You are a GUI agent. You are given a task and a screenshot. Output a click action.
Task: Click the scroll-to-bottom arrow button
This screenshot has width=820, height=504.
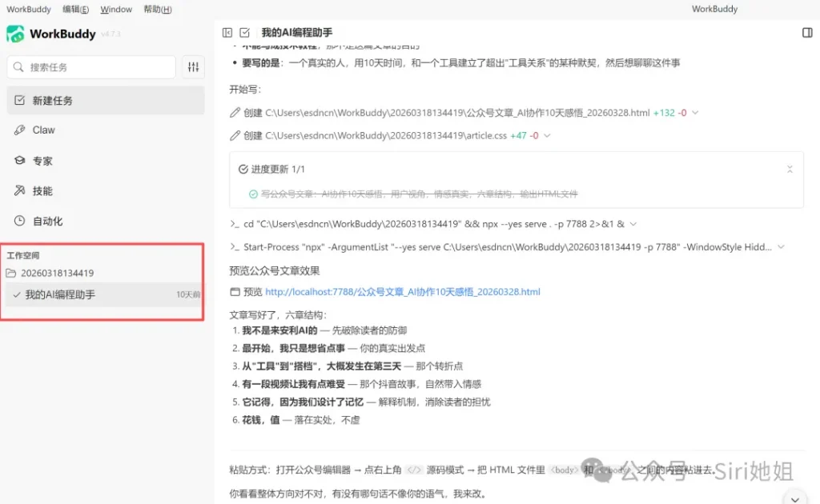coord(794,496)
